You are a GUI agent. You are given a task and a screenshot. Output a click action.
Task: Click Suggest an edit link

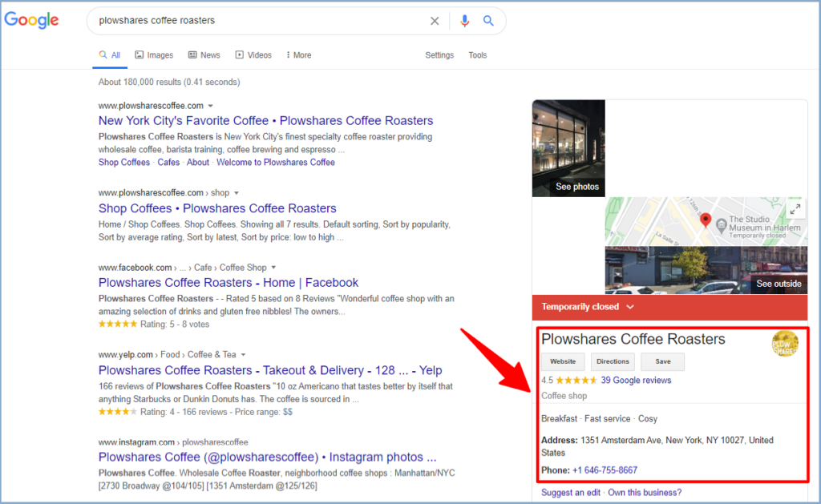pos(571,493)
